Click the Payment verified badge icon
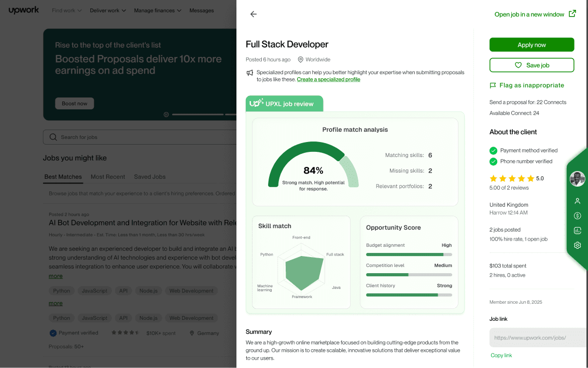The image size is (588, 368). (x=53, y=333)
